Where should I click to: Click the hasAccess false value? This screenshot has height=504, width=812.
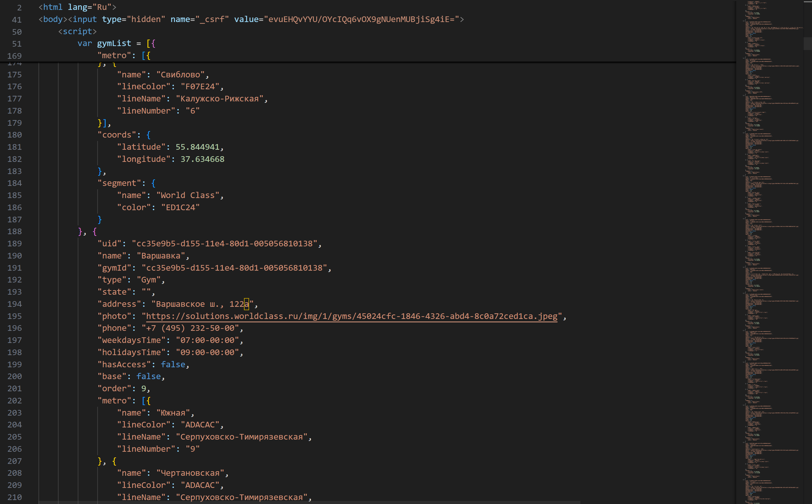click(173, 364)
